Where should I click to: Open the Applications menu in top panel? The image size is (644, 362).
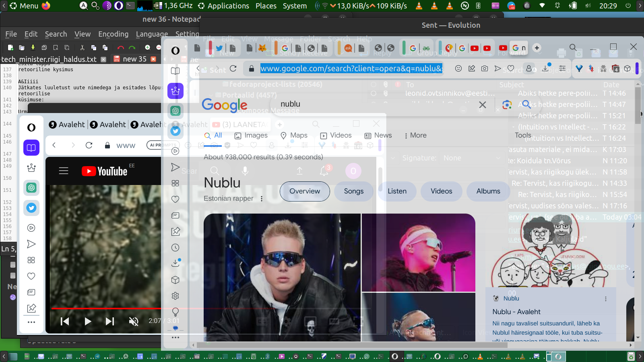228,6
